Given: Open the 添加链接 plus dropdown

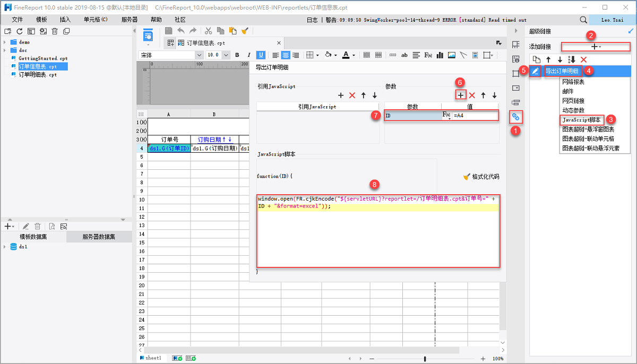Looking at the screenshot, I should pos(596,47).
